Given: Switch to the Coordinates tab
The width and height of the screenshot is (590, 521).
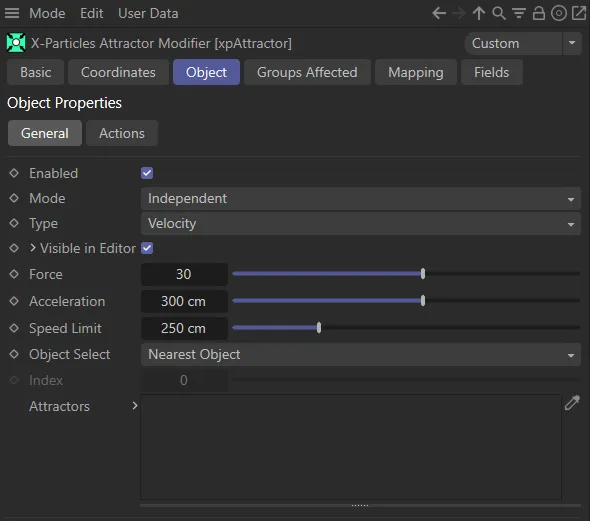Looking at the screenshot, I should 118,72.
